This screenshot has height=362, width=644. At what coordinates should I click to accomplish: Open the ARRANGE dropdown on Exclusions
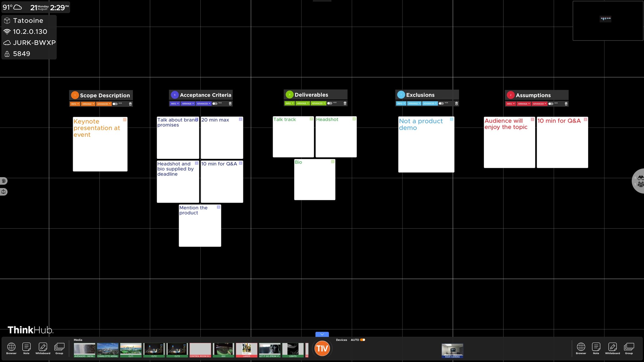[x=414, y=103]
